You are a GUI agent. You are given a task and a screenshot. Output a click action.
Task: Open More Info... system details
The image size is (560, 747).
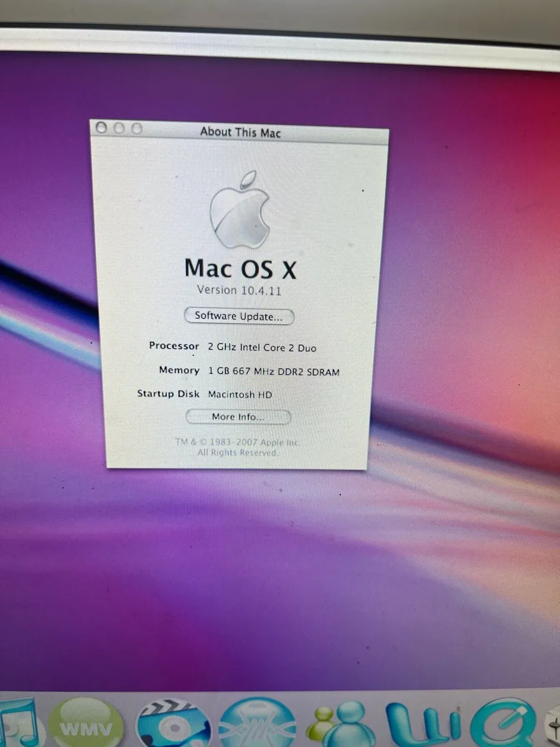tap(238, 417)
